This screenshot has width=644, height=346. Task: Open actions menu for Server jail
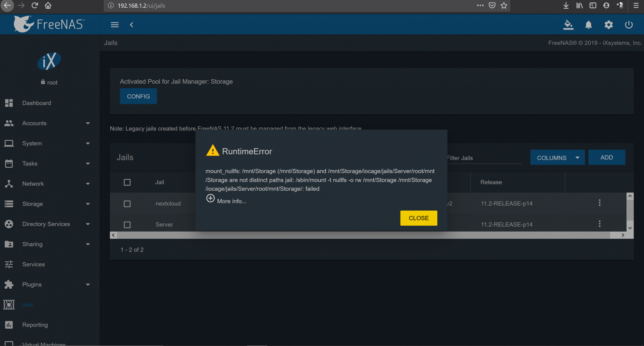click(x=600, y=224)
